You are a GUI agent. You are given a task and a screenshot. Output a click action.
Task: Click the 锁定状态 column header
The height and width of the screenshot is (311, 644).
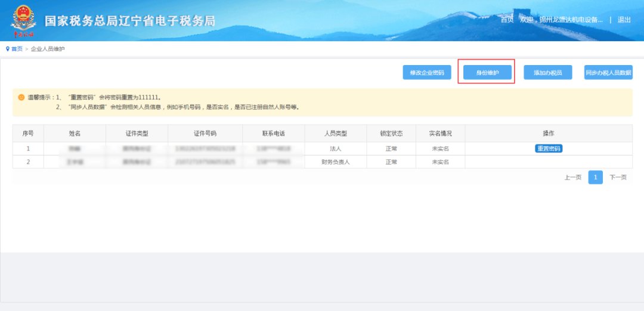click(x=392, y=133)
